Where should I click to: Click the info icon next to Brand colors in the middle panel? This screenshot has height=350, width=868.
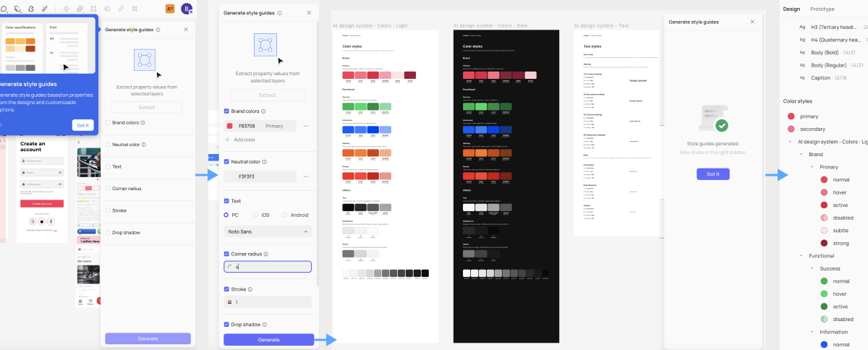click(x=264, y=111)
